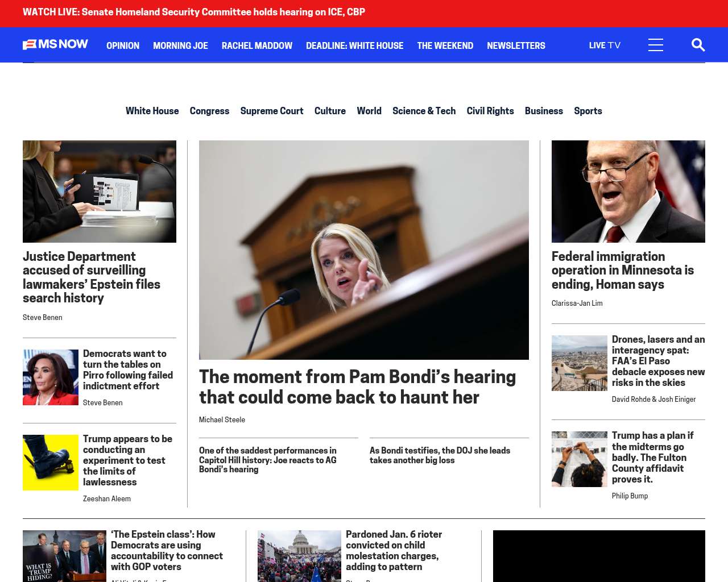Open the Pardoned Jan. 6 rioter article
This screenshot has width=728, height=582.
point(394,550)
